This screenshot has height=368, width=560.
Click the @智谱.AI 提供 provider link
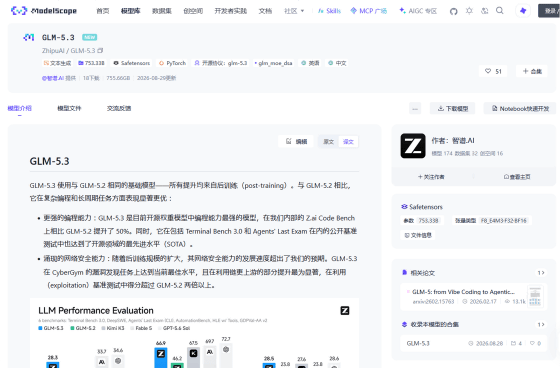point(59,78)
